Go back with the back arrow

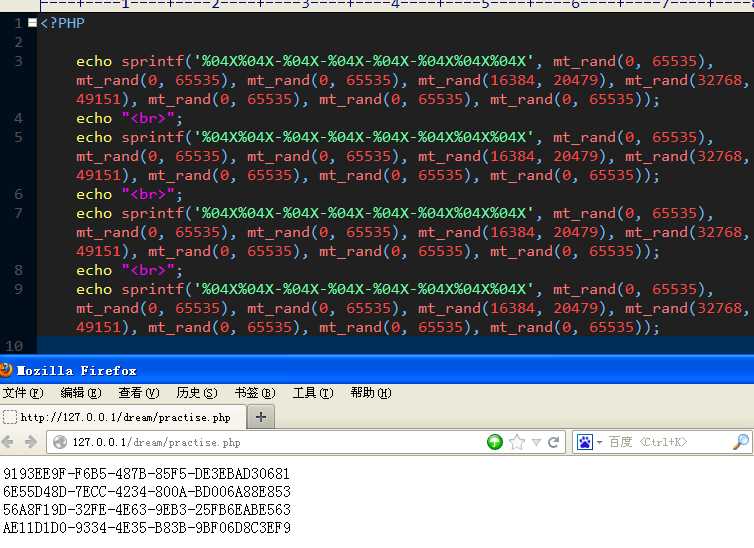(8, 442)
